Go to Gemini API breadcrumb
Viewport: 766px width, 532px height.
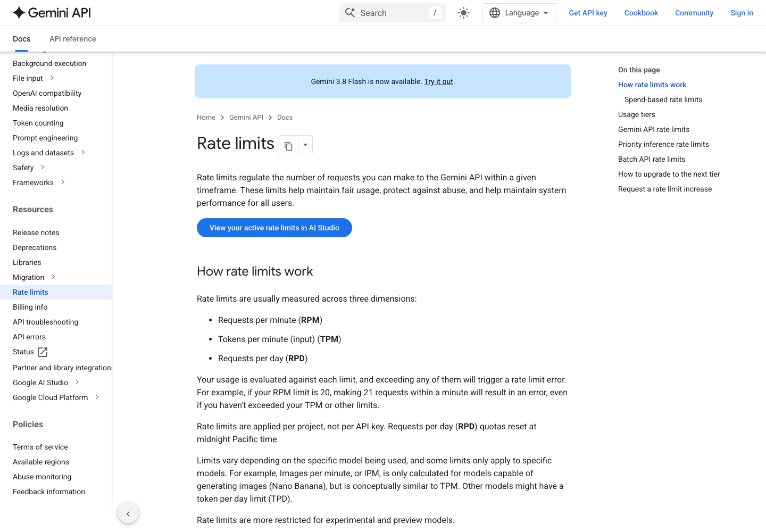tap(246, 118)
